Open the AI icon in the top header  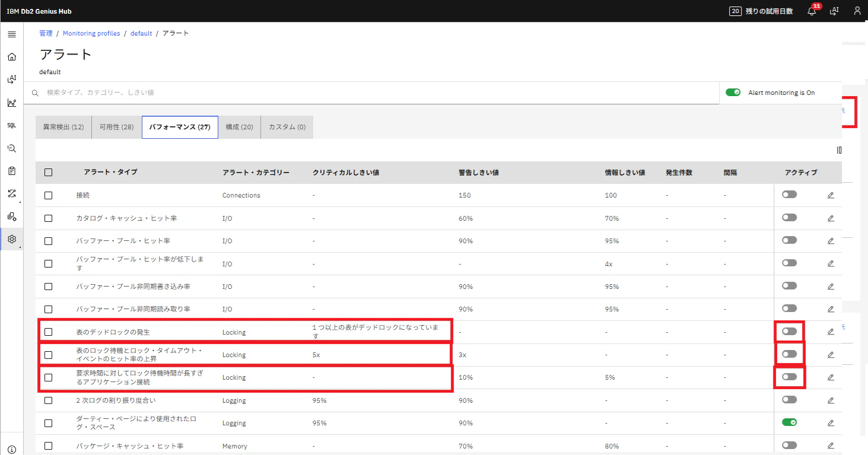pos(834,11)
